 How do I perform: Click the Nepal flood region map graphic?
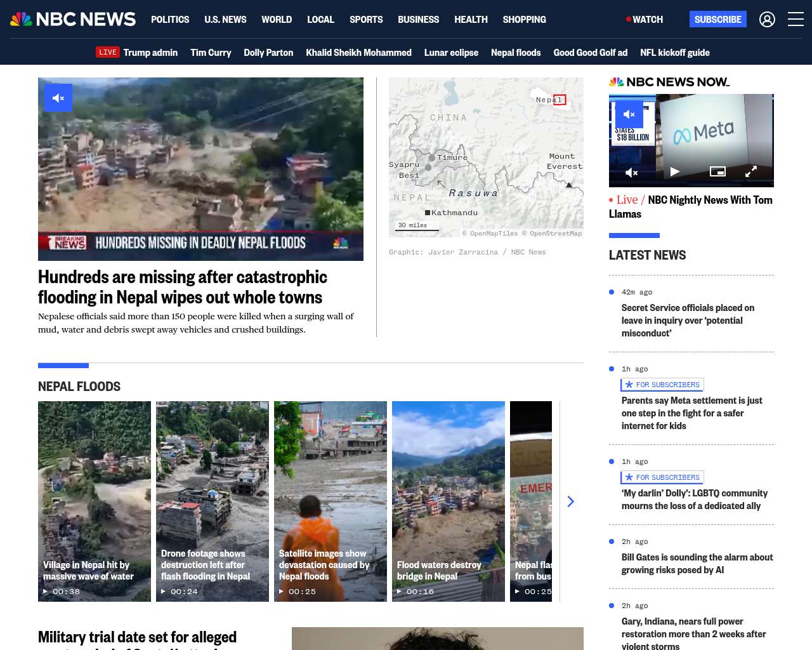(x=486, y=157)
